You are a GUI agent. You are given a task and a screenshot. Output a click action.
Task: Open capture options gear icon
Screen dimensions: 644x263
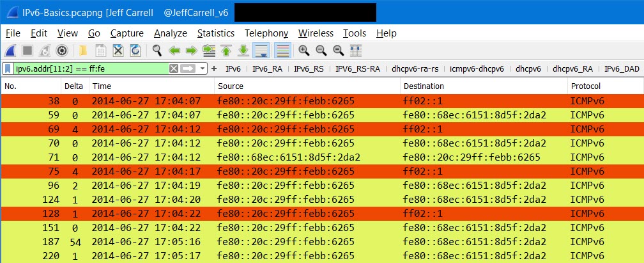(62, 51)
